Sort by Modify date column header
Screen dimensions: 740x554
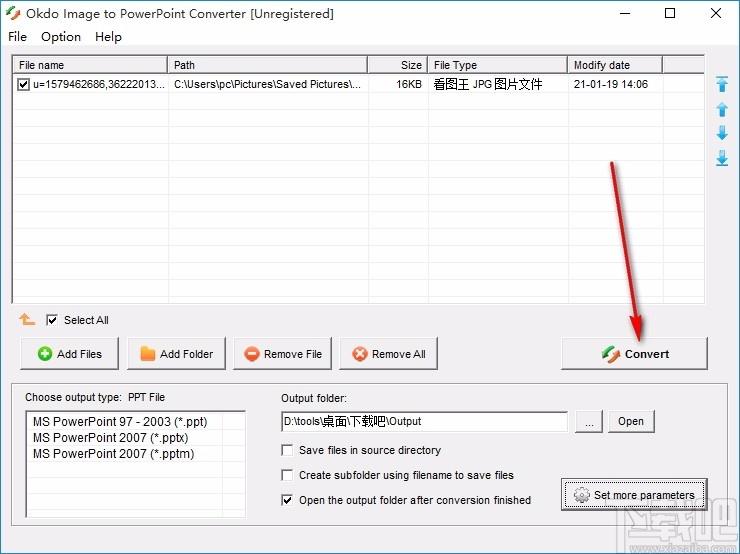pyautogui.click(x=615, y=65)
